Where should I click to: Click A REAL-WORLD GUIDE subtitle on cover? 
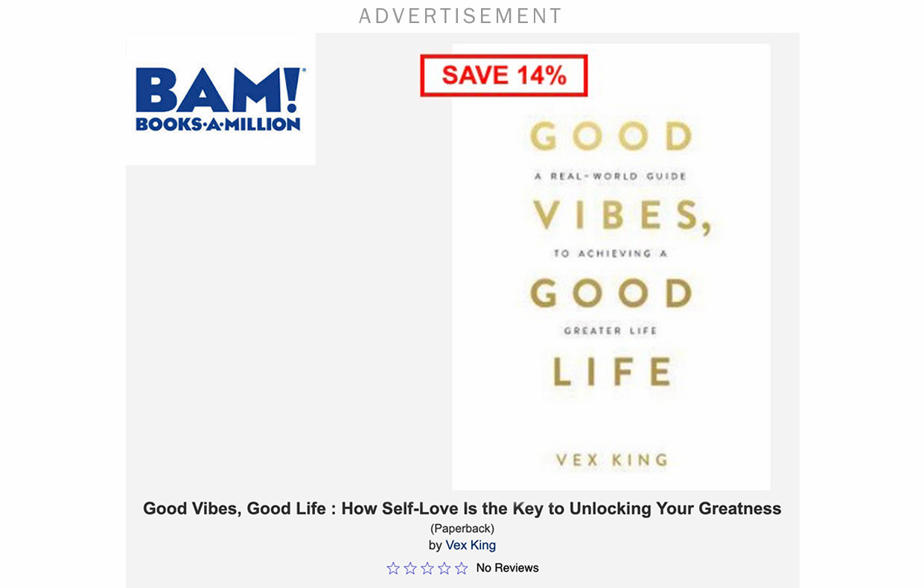coord(611,176)
